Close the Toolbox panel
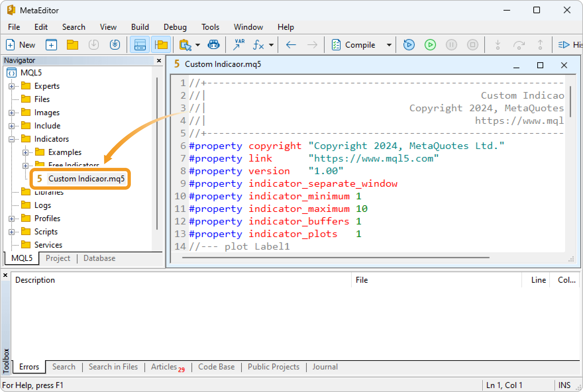583x392 pixels. click(x=5, y=275)
